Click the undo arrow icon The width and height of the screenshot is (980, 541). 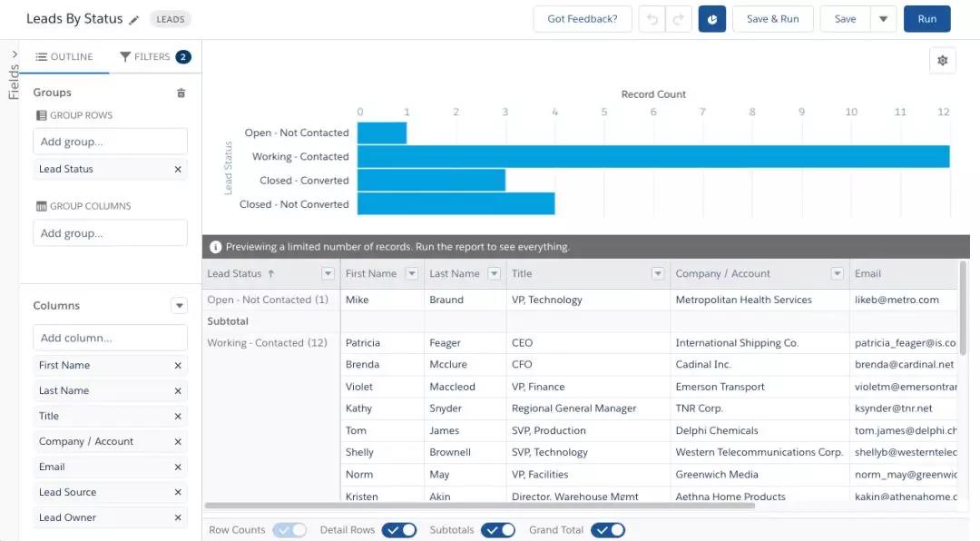[x=652, y=19]
